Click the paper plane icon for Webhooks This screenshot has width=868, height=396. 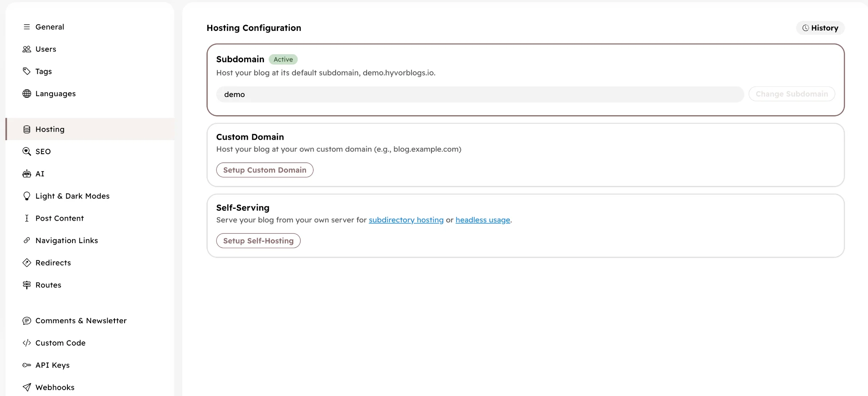(x=27, y=387)
